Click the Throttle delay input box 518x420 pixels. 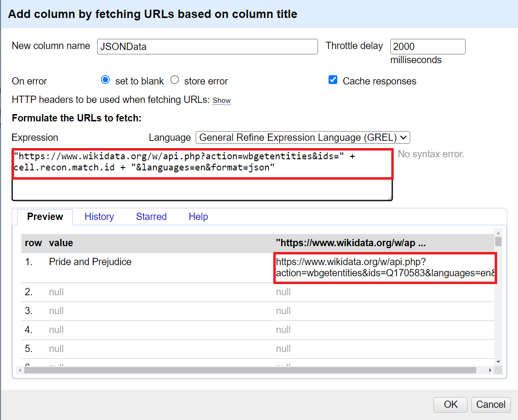pos(427,47)
